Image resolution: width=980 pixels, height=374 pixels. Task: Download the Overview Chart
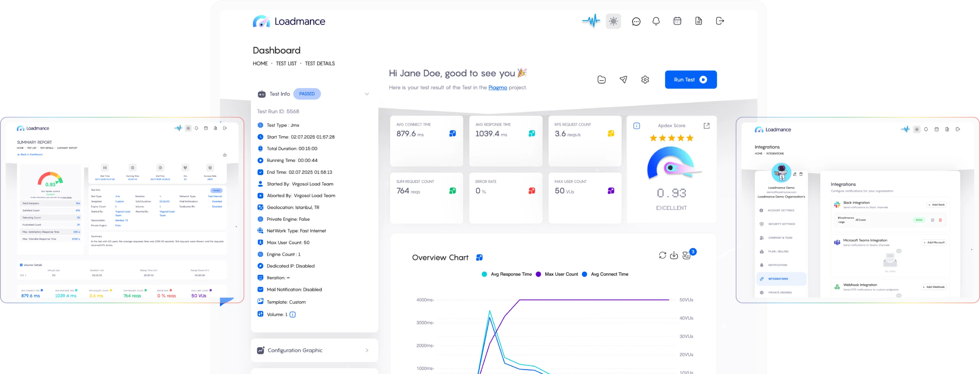click(674, 255)
